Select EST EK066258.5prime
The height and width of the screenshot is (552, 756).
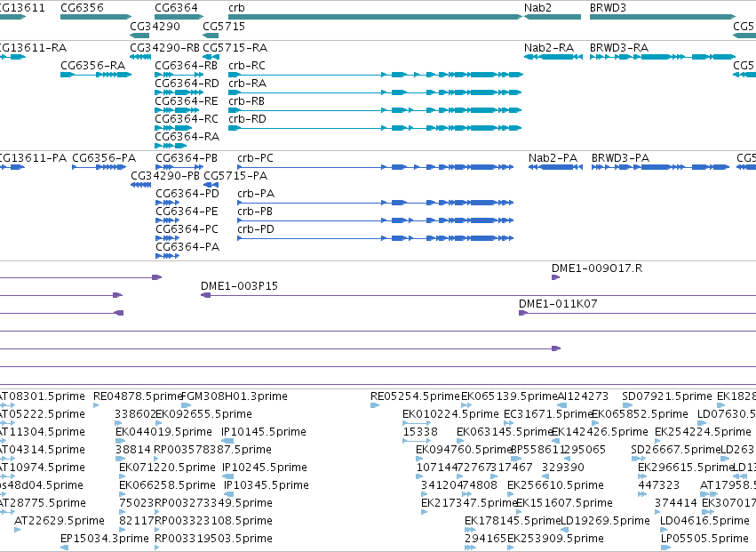[167, 486]
